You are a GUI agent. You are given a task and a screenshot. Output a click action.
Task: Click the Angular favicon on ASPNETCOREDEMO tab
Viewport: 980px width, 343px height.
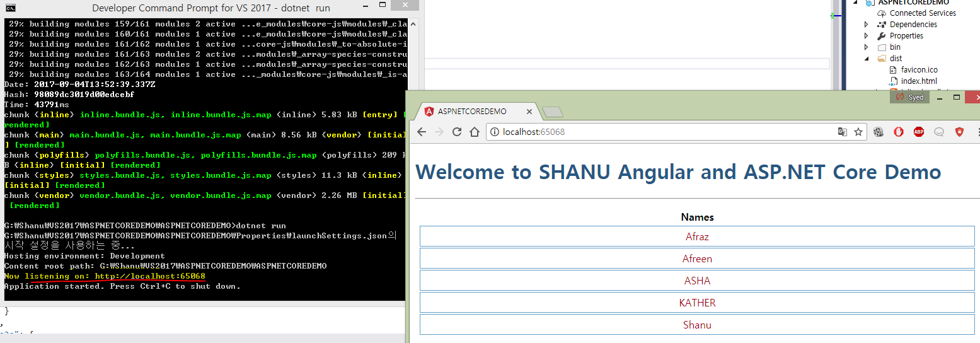(x=429, y=112)
